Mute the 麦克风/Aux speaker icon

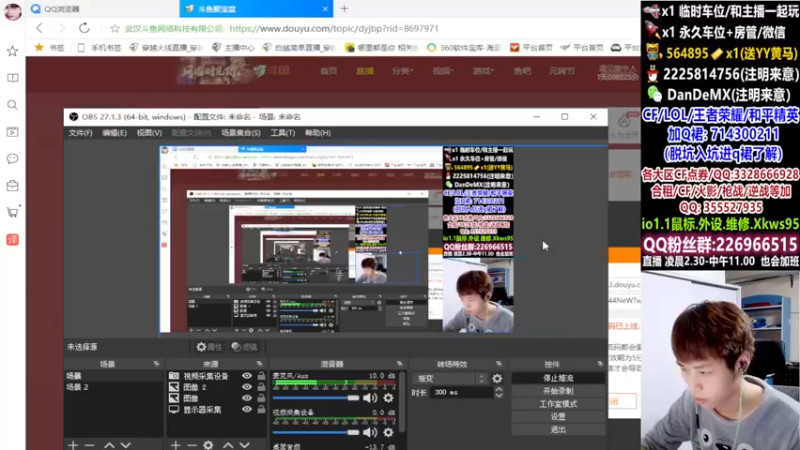pos(370,398)
